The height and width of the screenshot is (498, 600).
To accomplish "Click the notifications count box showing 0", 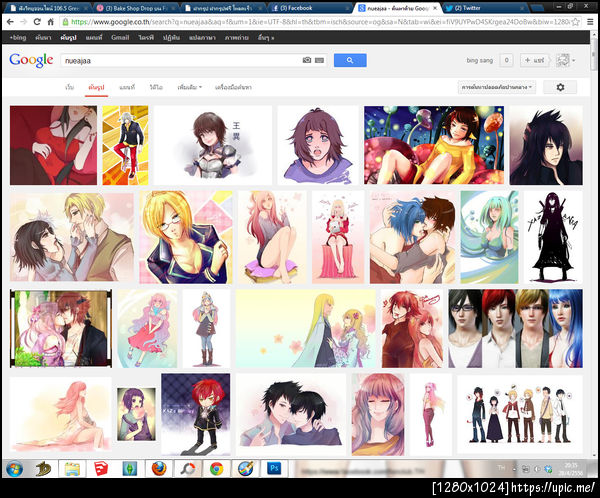I will click(506, 60).
